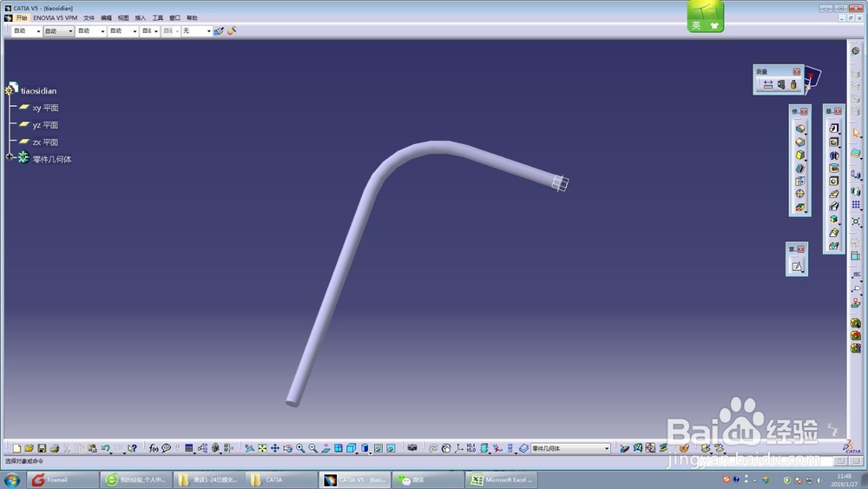Click the 英 input method indicator
This screenshot has height=489, width=868.
696,25
